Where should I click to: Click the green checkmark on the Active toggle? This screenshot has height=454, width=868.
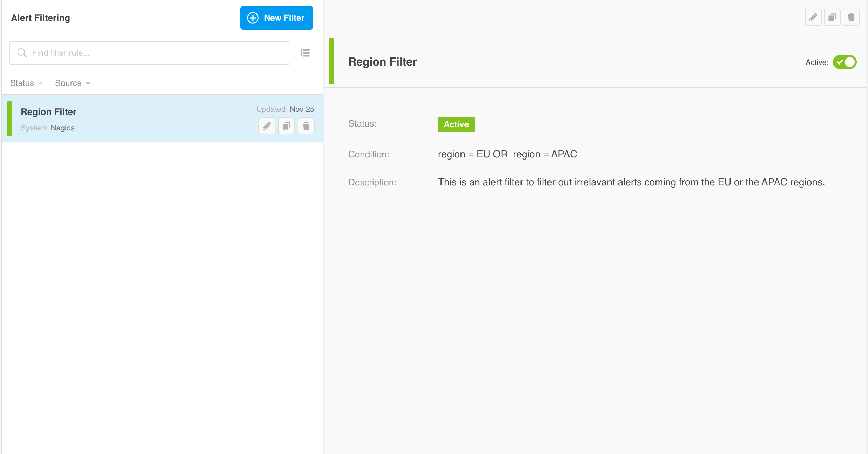pos(840,62)
